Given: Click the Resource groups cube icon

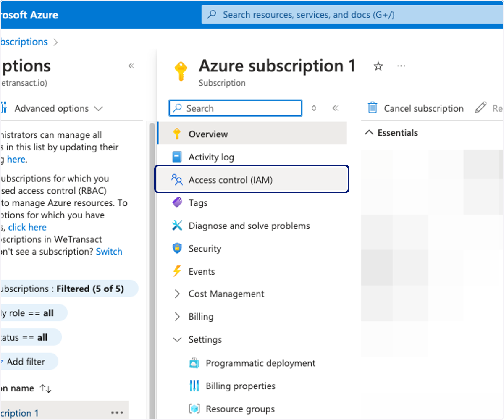Looking at the screenshot, I should click(194, 408).
